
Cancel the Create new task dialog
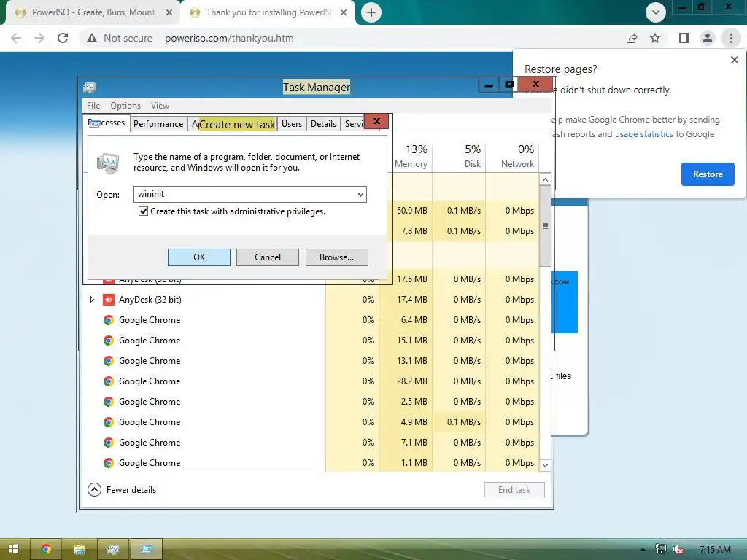coord(267,257)
